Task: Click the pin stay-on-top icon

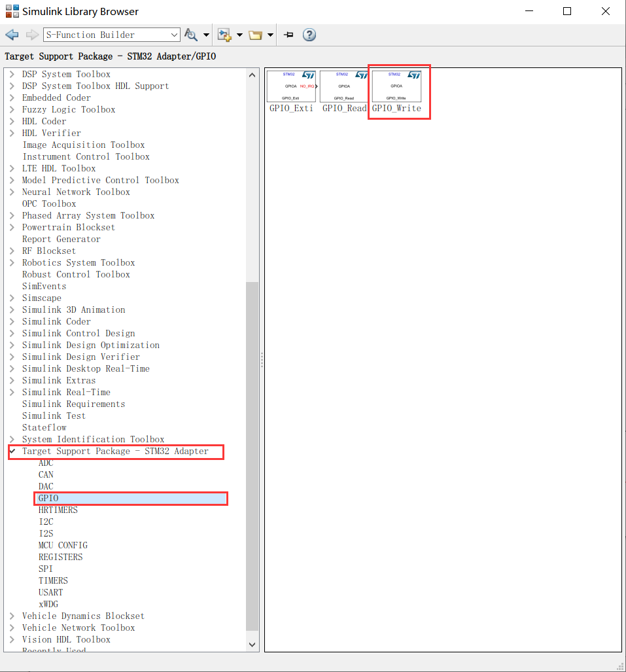Action: click(288, 35)
